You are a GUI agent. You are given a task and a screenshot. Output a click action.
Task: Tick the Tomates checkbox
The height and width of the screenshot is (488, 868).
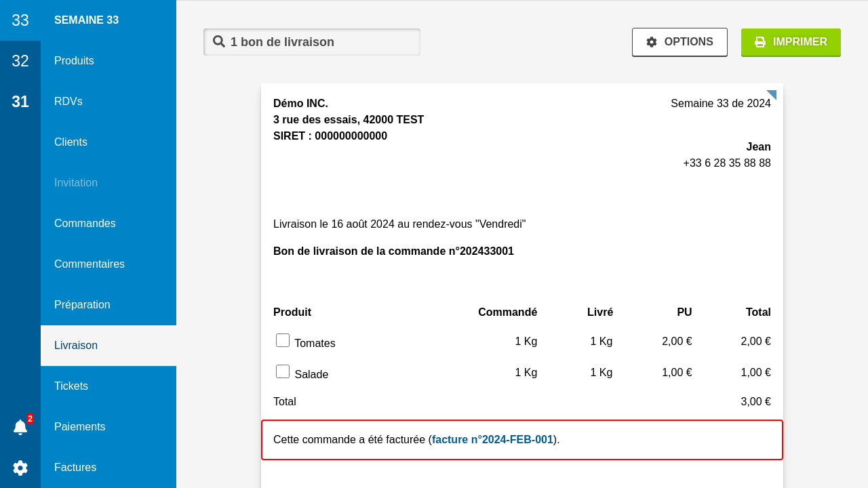point(283,340)
